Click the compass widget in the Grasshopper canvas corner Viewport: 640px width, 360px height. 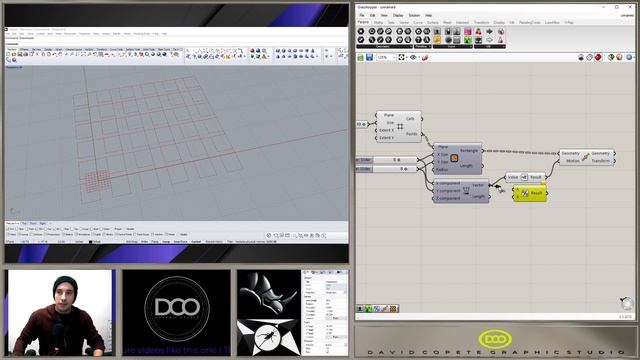tap(626, 303)
